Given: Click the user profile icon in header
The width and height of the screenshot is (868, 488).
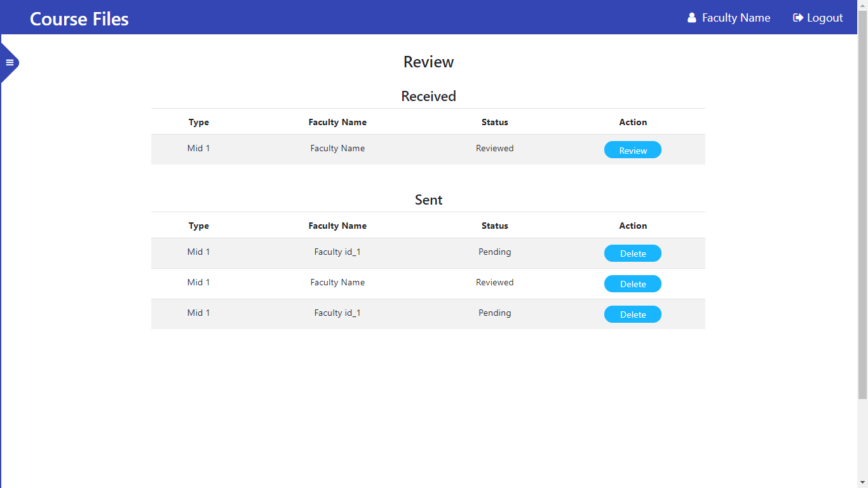Looking at the screenshot, I should pyautogui.click(x=692, y=18).
